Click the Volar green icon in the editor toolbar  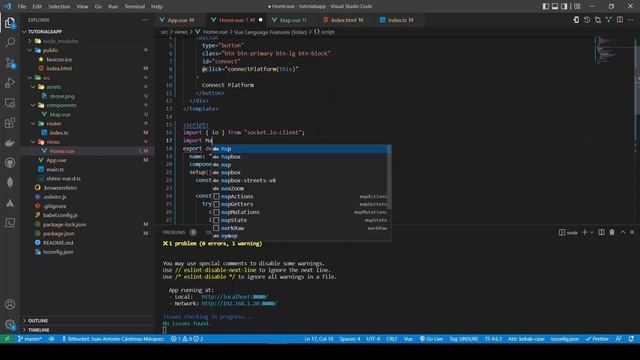click(609, 20)
